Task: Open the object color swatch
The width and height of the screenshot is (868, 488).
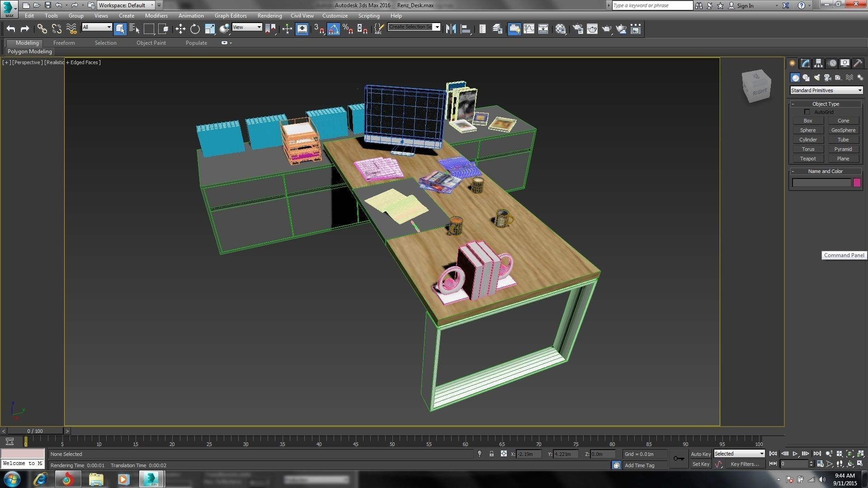Action: pos(857,183)
